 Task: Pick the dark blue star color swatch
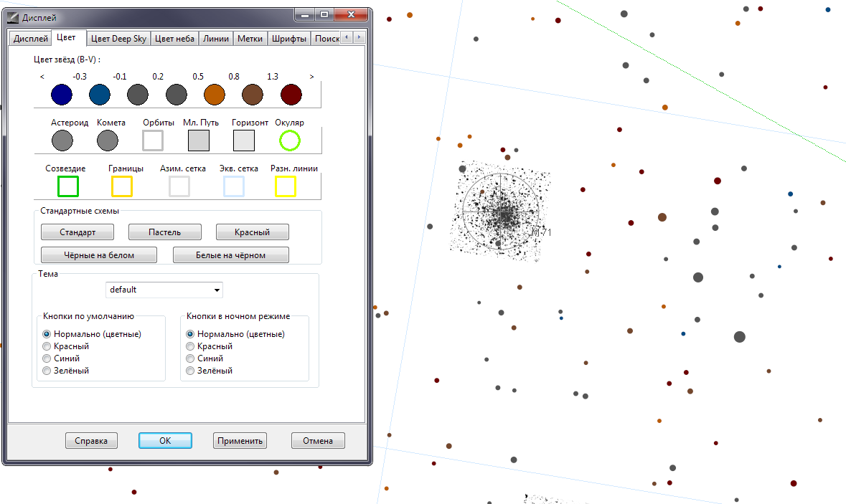pos(61,95)
